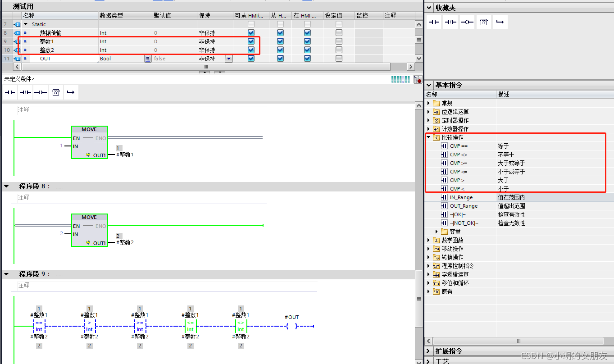Select the #OUT output coil

coord(292,326)
